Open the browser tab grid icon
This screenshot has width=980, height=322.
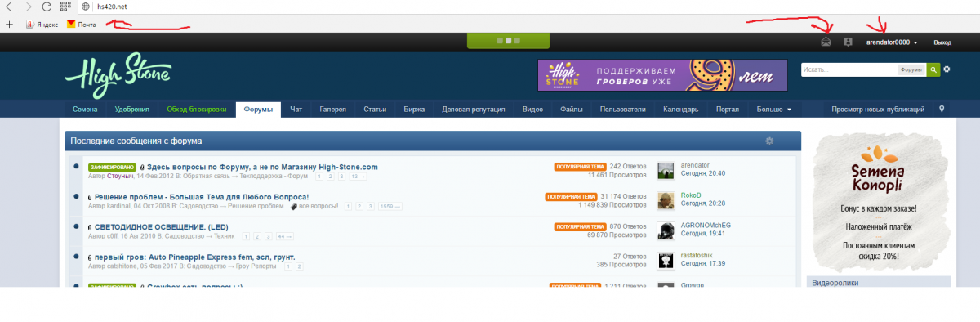pos(65,7)
